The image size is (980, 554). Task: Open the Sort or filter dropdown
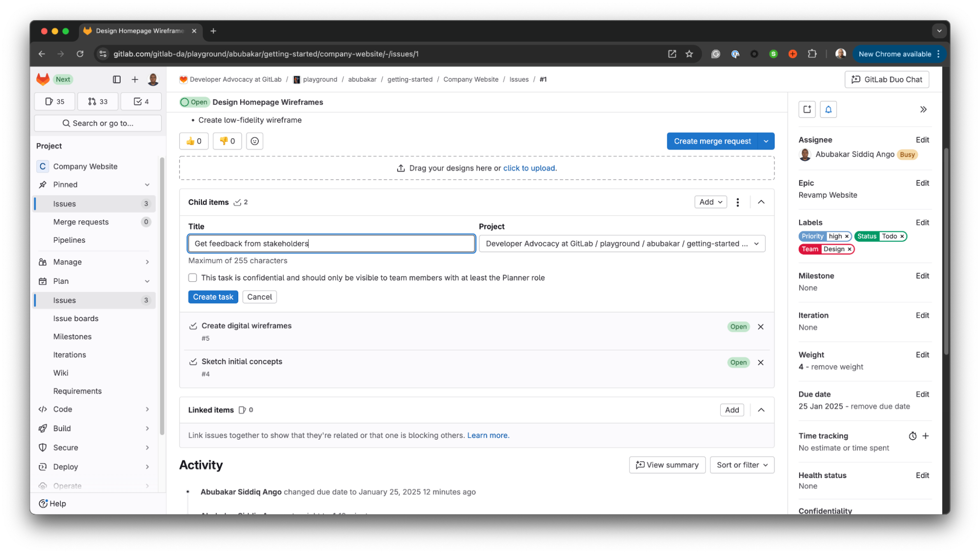tap(742, 464)
